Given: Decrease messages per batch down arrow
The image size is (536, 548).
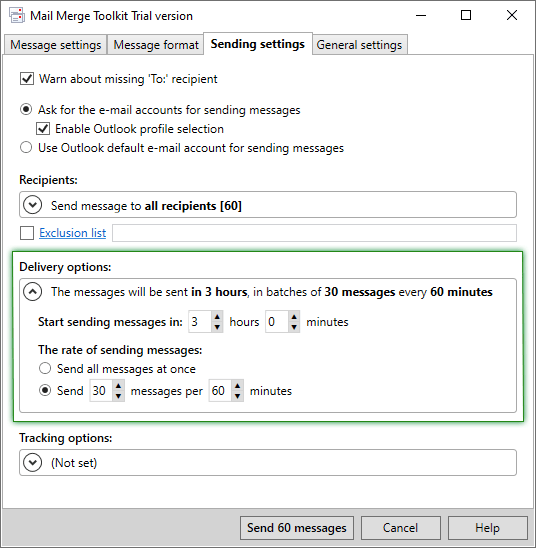Looking at the screenshot, I should 118,396.
